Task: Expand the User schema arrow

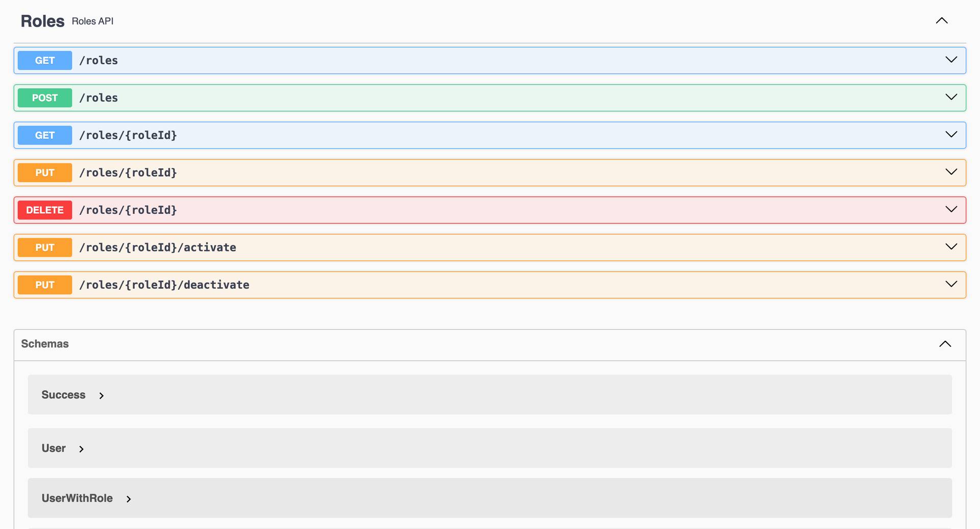Action: (81, 449)
